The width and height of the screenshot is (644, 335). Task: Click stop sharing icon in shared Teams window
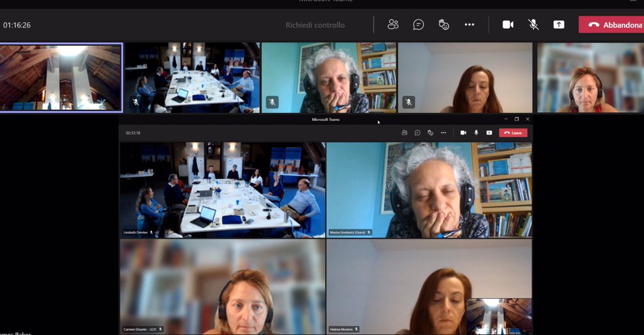(489, 133)
